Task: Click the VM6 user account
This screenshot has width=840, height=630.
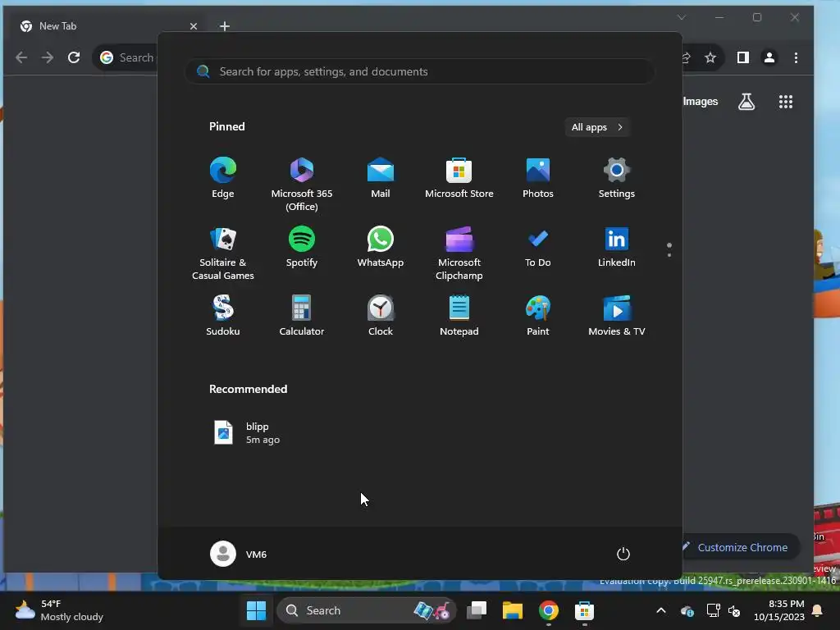Action: 239,554
